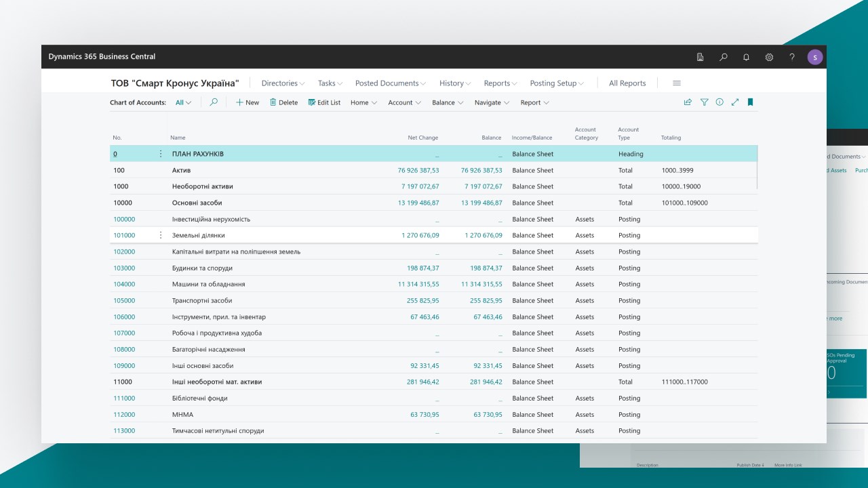Click the "Account Type" column header
The height and width of the screenshot is (488, 868).
(629, 134)
